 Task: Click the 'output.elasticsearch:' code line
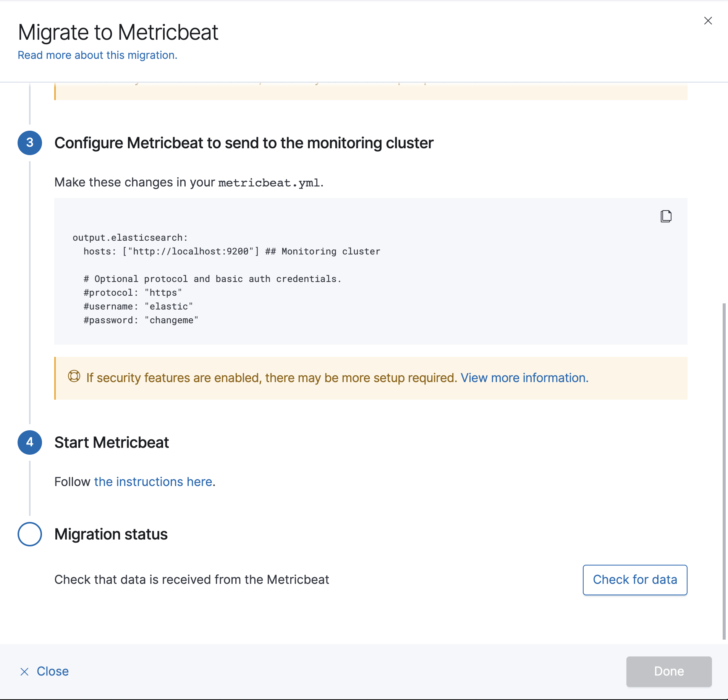click(x=130, y=238)
